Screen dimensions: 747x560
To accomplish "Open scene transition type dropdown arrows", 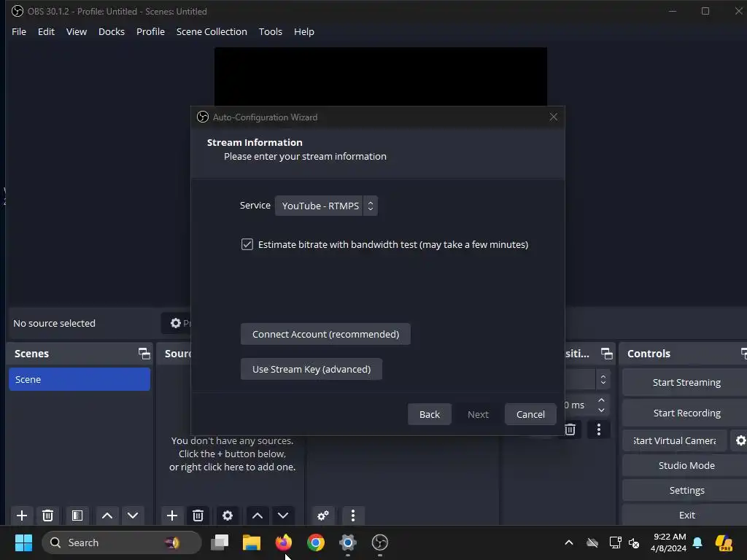I will pyautogui.click(x=603, y=379).
